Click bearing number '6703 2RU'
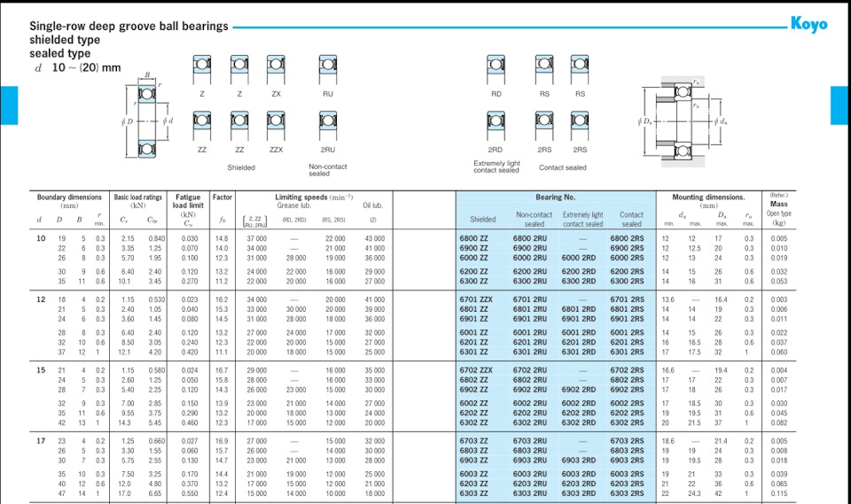 pos(530,441)
